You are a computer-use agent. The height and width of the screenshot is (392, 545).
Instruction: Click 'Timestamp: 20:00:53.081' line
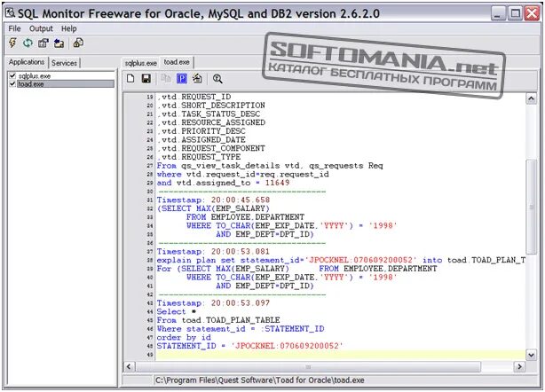[x=213, y=252]
